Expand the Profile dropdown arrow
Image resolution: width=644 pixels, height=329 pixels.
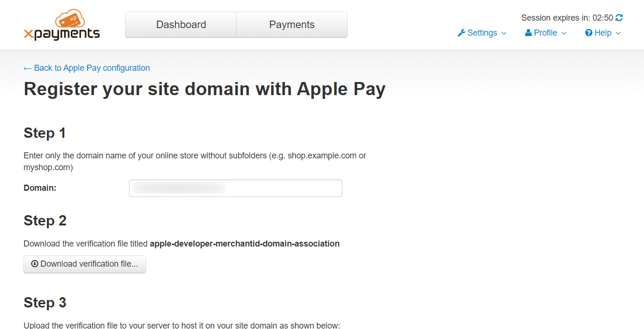564,33
